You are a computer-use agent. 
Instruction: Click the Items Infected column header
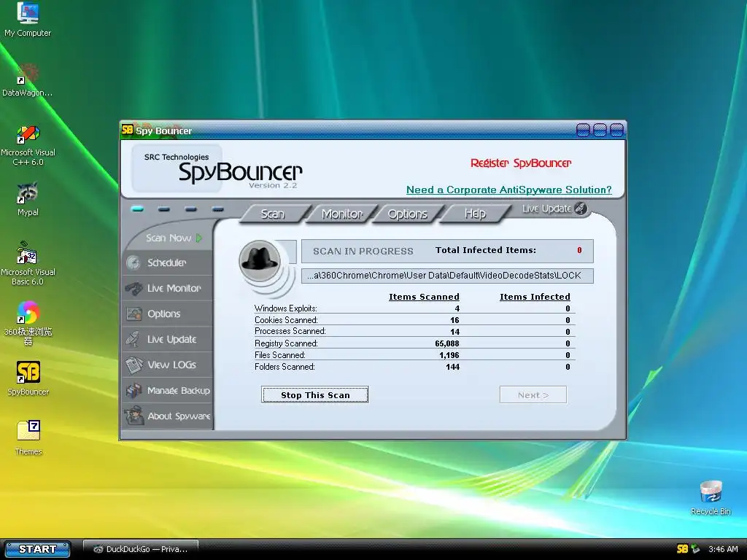[x=535, y=297]
